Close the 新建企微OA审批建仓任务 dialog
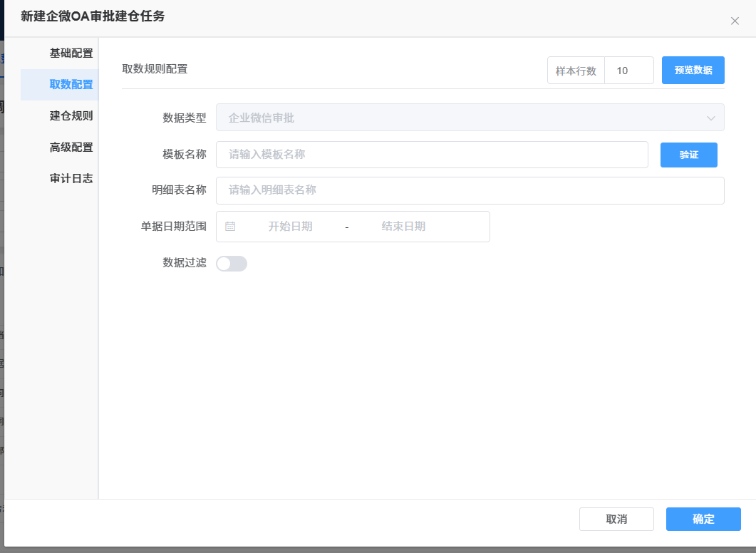This screenshot has width=756, height=553. click(735, 21)
